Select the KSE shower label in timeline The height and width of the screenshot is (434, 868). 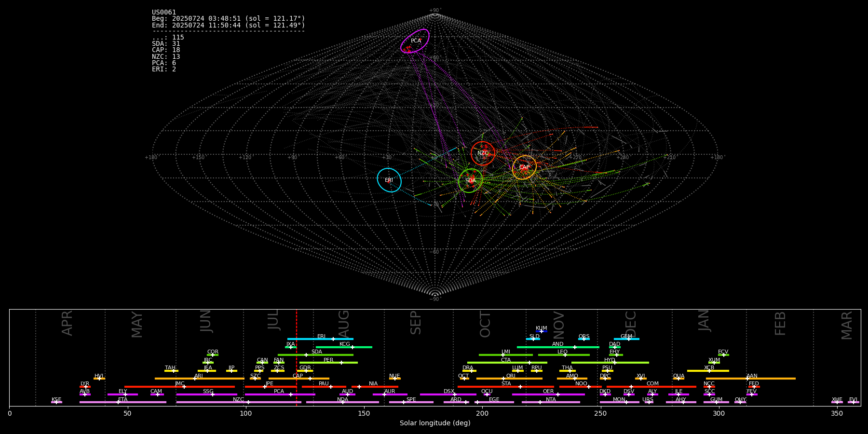[56, 400]
